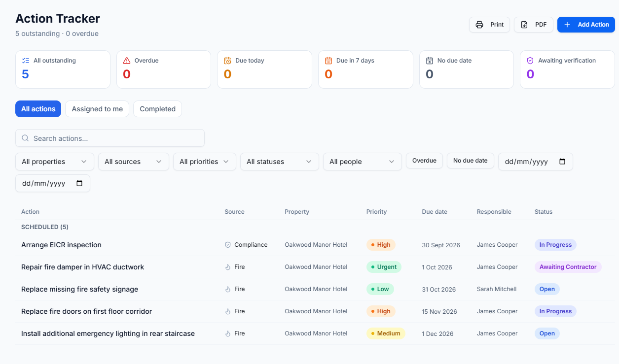The image size is (619, 364).
Task: Click the Status column header
Action: click(x=544, y=212)
